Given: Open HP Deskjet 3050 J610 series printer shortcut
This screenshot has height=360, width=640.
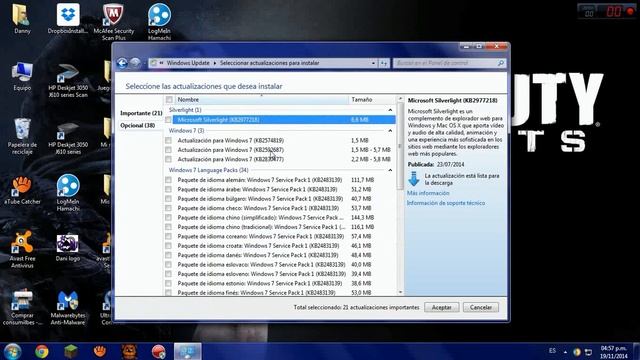Looking at the screenshot, I should pos(68,137).
